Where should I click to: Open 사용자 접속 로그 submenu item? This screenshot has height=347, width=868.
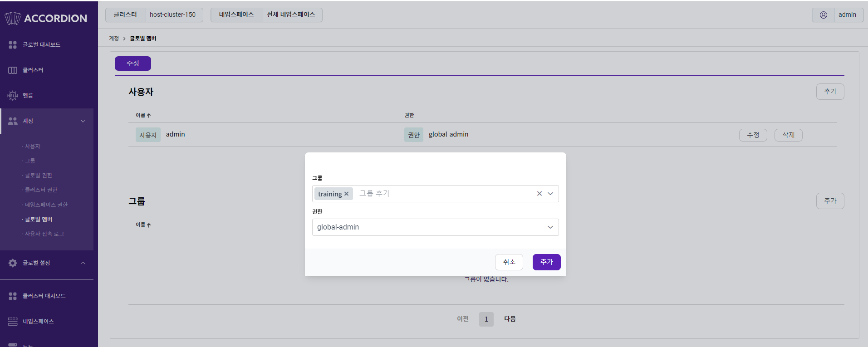[44, 234]
